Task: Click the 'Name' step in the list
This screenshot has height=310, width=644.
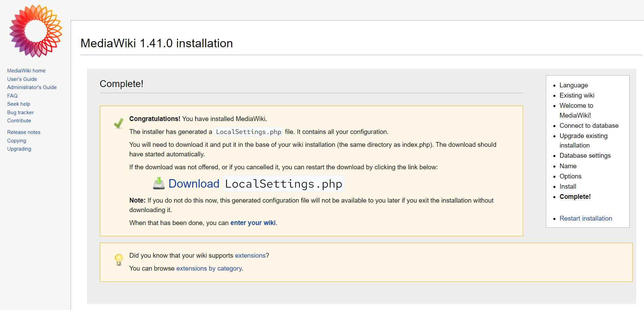Action: click(x=568, y=166)
